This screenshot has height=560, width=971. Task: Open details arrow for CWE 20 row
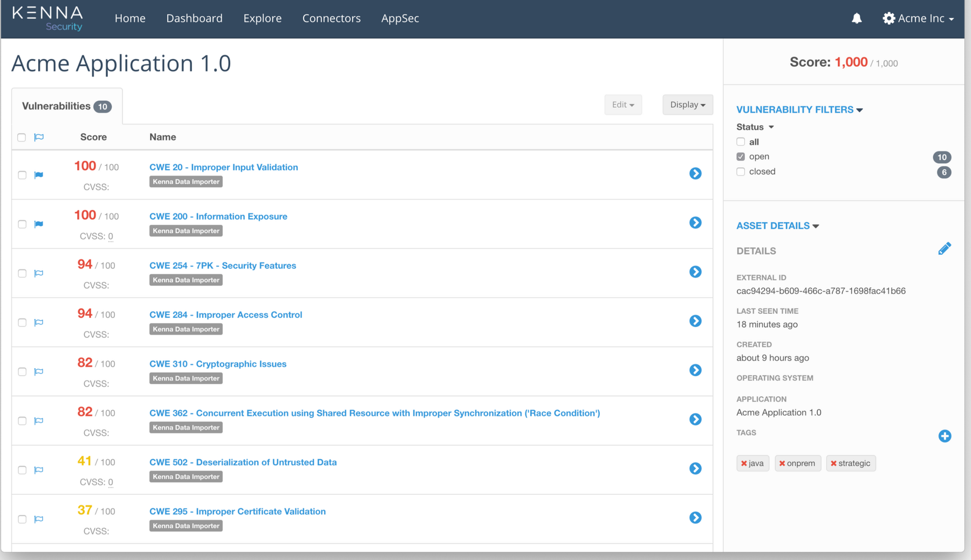[x=695, y=174]
